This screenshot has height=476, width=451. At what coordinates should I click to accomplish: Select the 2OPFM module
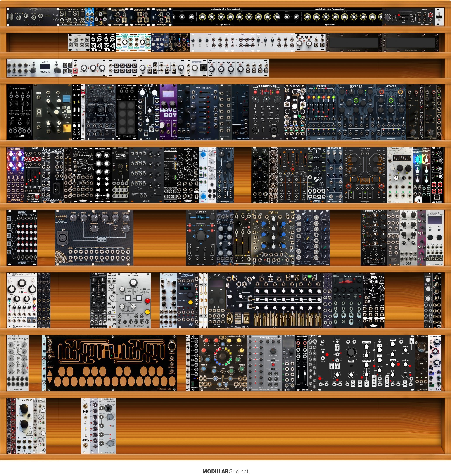click(301, 363)
